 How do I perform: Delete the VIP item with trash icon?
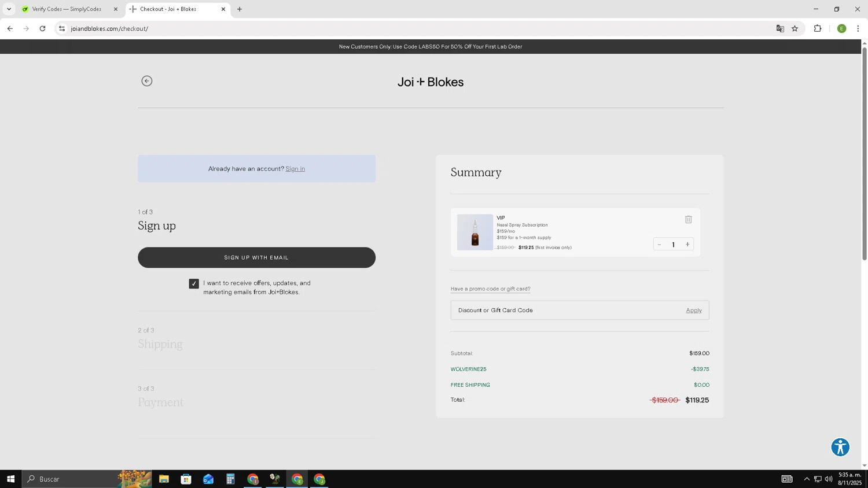coord(688,219)
